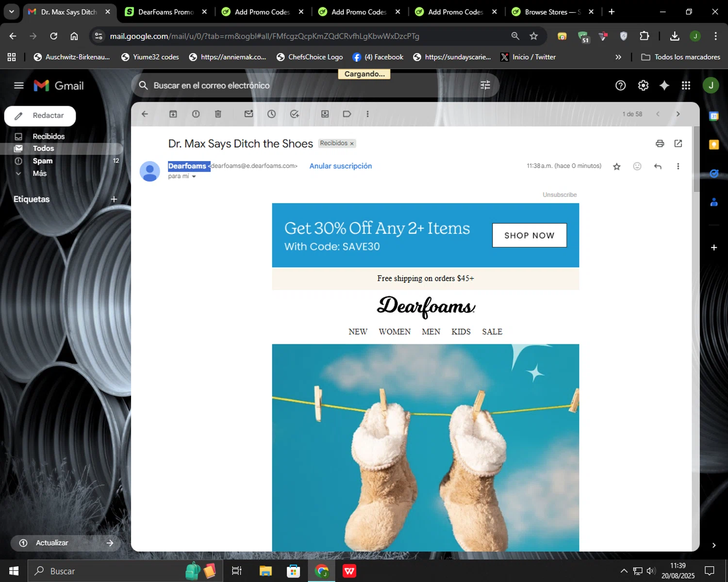
Task: Print the email
Action: [x=660, y=144]
